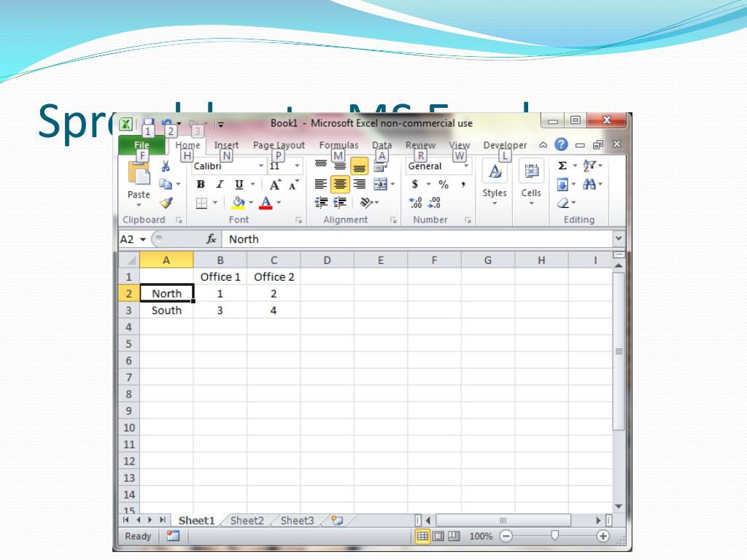Open the font size 11 dropdown
This screenshot has width=747, height=560.
[297, 166]
